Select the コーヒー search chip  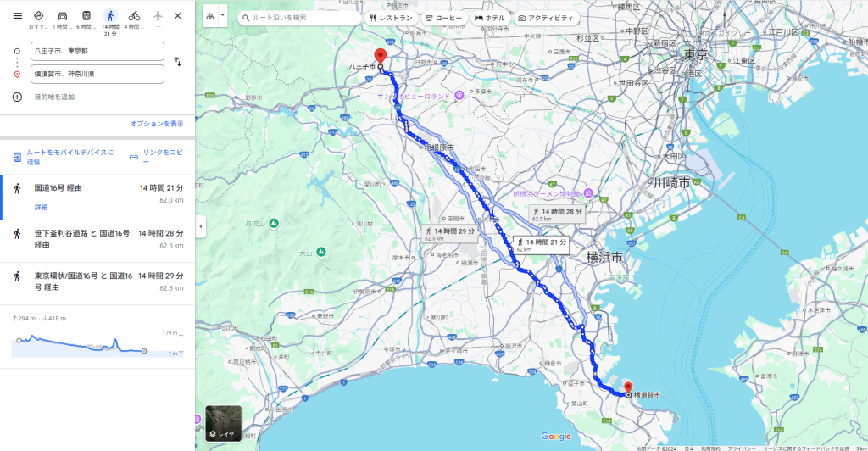pos(444,18)
